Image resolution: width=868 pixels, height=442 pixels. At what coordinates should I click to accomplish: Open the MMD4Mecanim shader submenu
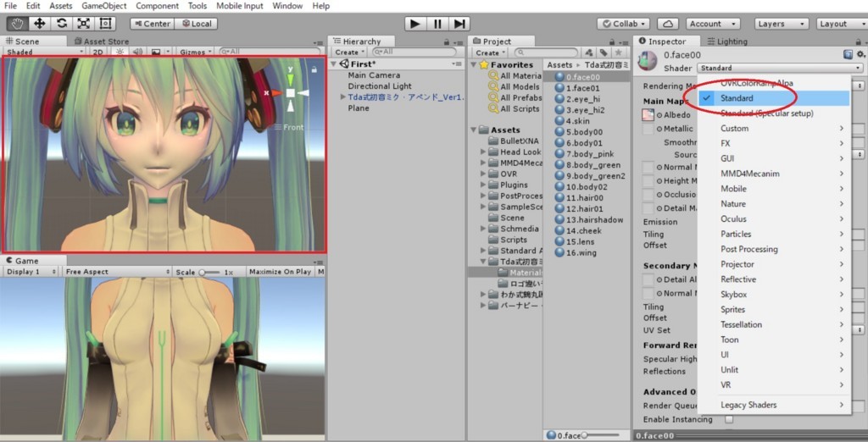[773, 174]
